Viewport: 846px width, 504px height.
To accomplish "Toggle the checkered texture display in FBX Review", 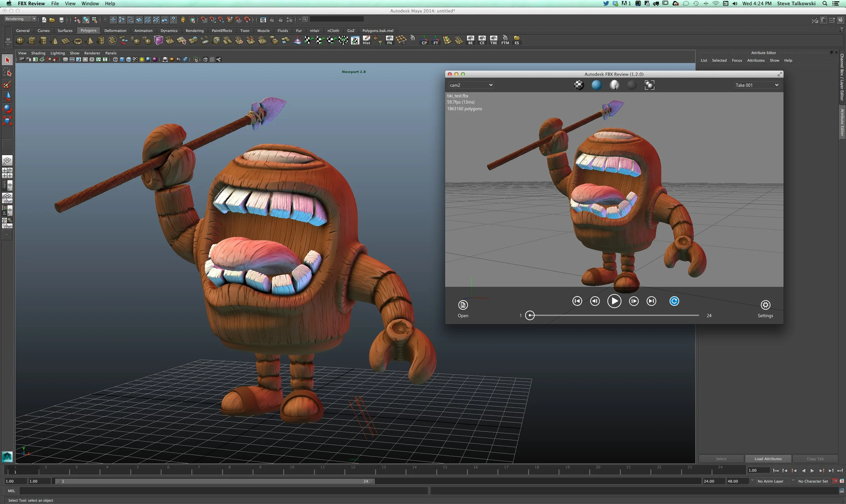I will click(579, 85).
